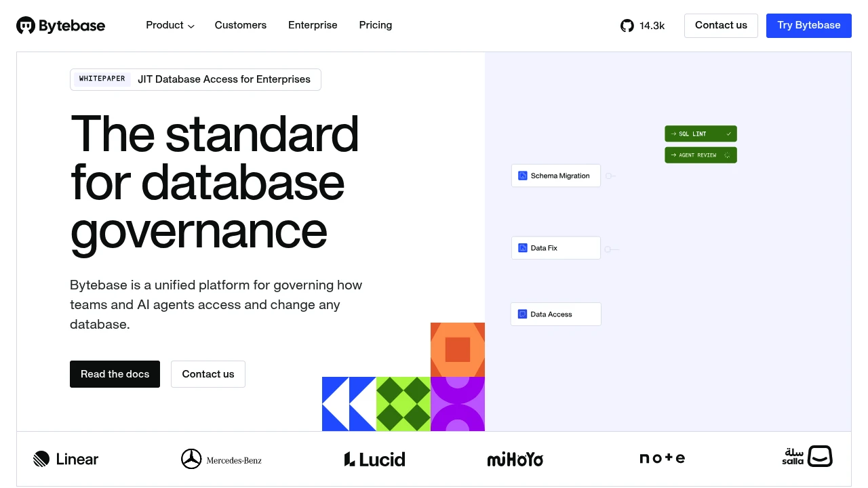This screenshot has width=868, height=488.
Task: Click the AGENT REVIEW green step
Action: point(701,155)
